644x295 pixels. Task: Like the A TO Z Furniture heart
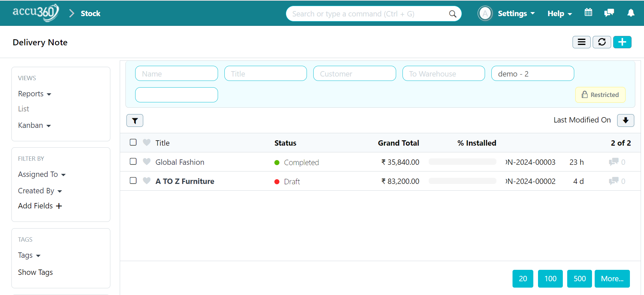tap(147, 181)
